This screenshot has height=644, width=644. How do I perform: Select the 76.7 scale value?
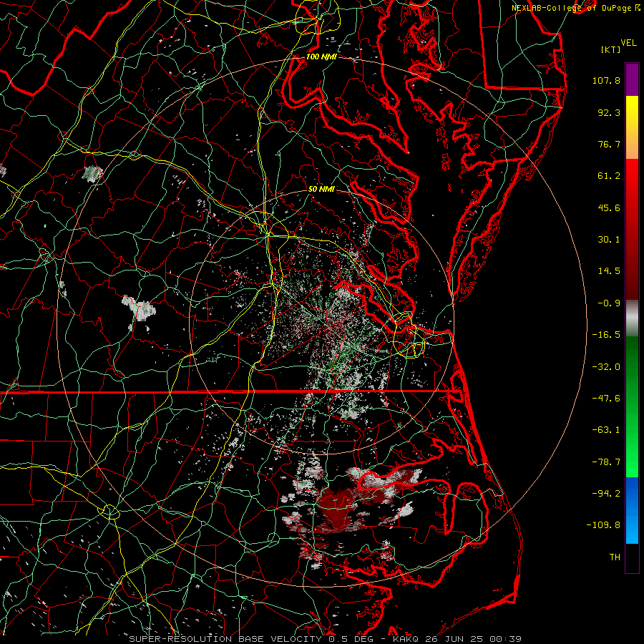click(x=609, y=144)
